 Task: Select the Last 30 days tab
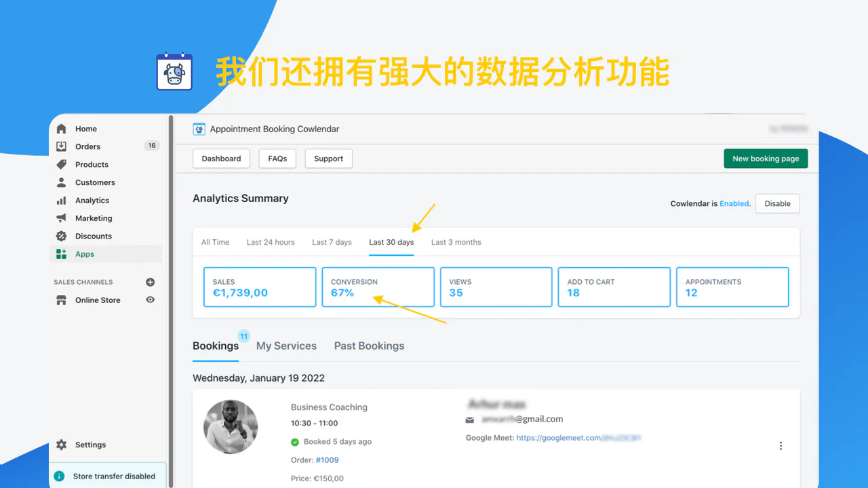391,242
